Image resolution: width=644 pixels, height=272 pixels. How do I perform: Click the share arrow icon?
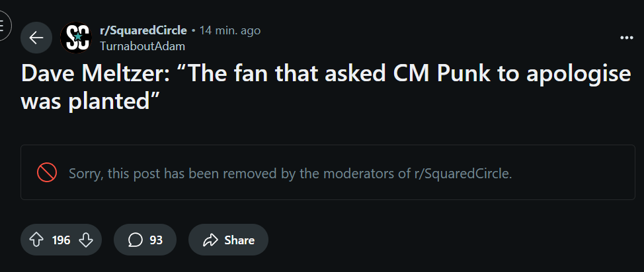211,240
